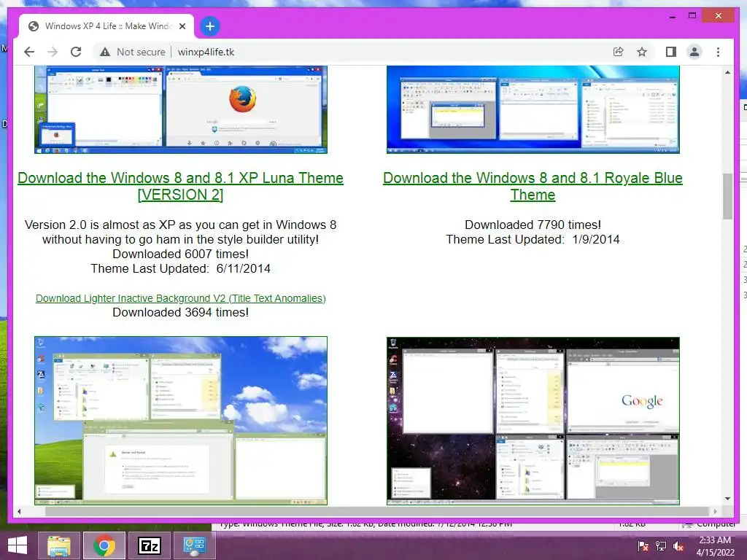The width and height of the screenshot is (747, 560).
Task: Click the forward navigation arrow
Action: point(53,52)
